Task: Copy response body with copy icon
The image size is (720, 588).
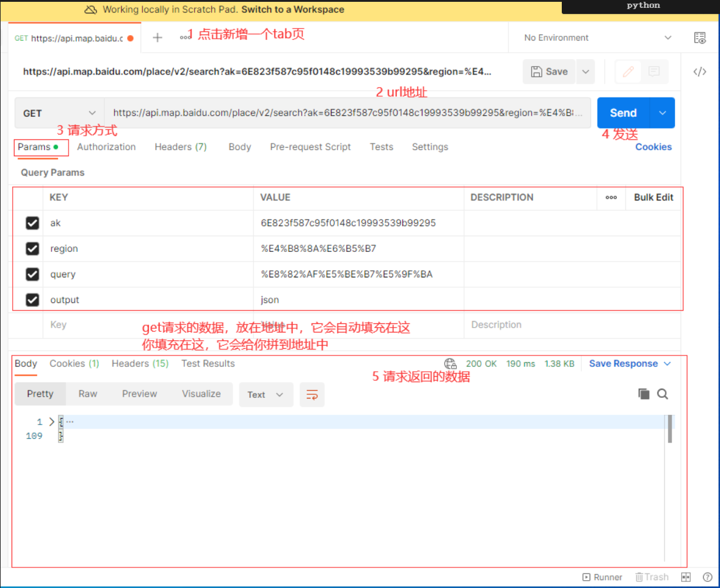Action: click(644, 394)
